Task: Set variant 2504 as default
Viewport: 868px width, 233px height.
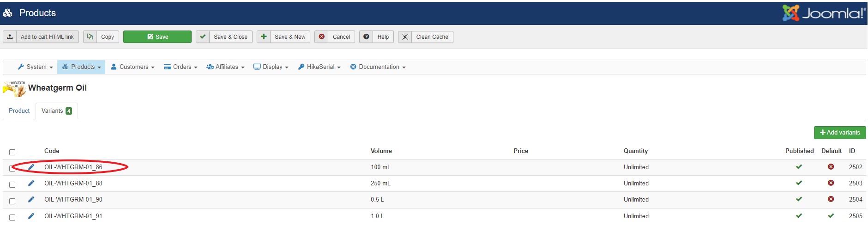Action: point(831,199)
